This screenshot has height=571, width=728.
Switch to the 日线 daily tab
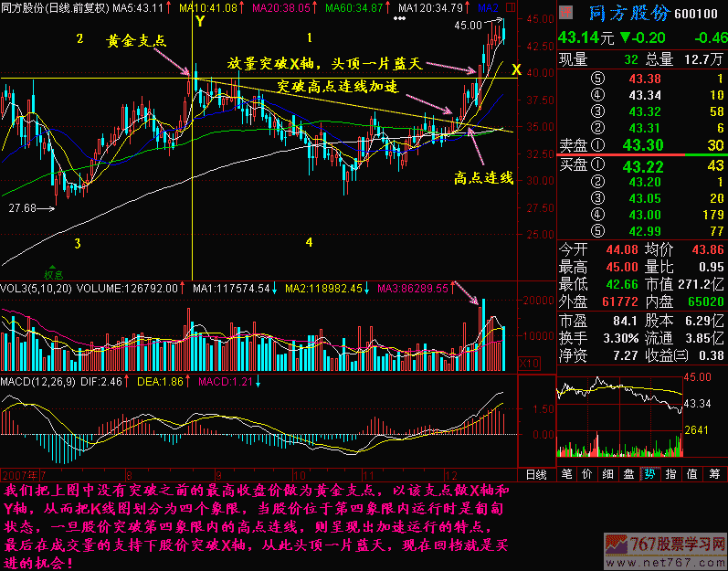536,474
